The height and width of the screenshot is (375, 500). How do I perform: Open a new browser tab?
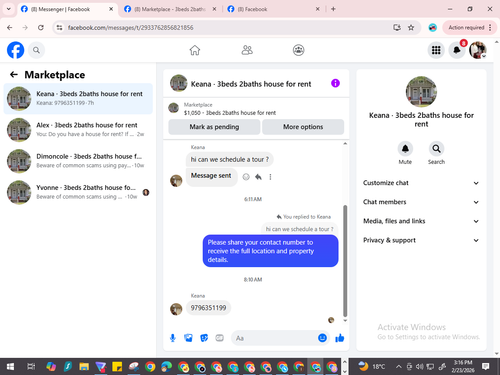[333, 9]
